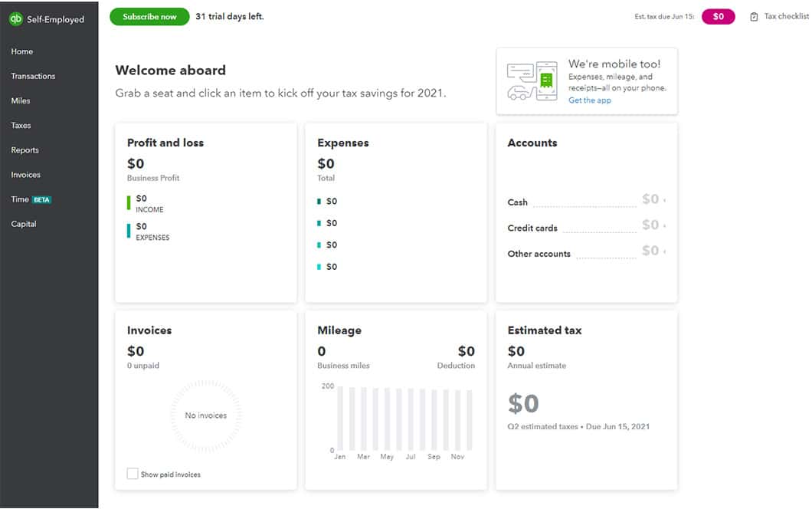
Task: Click the first expense category color marker
Action: [x=319, y=201]
